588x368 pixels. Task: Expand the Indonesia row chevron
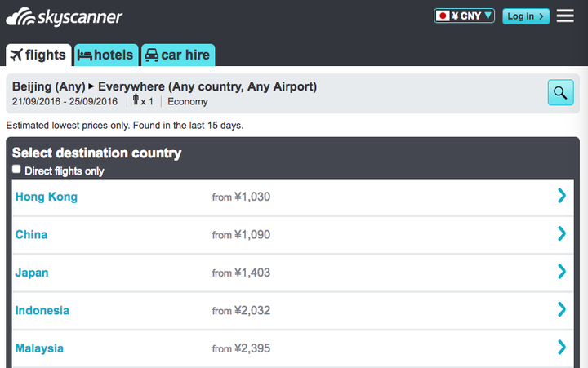point(562,309)
